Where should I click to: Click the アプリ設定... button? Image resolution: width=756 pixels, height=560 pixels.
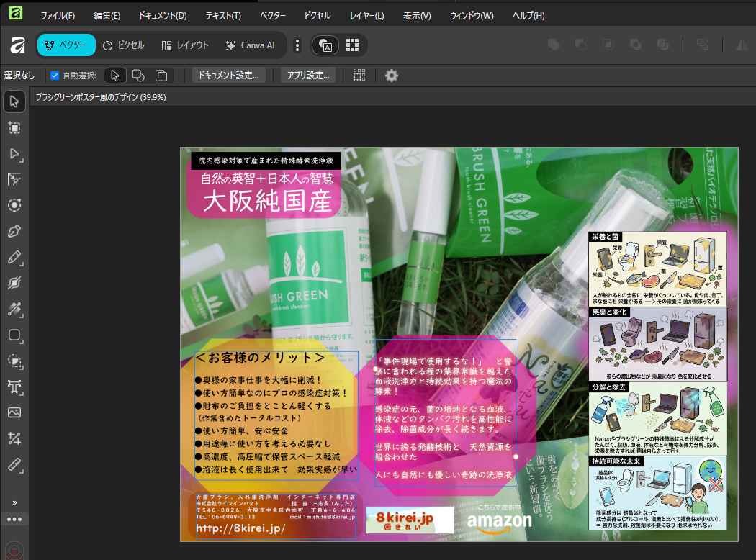click(307, 76)
